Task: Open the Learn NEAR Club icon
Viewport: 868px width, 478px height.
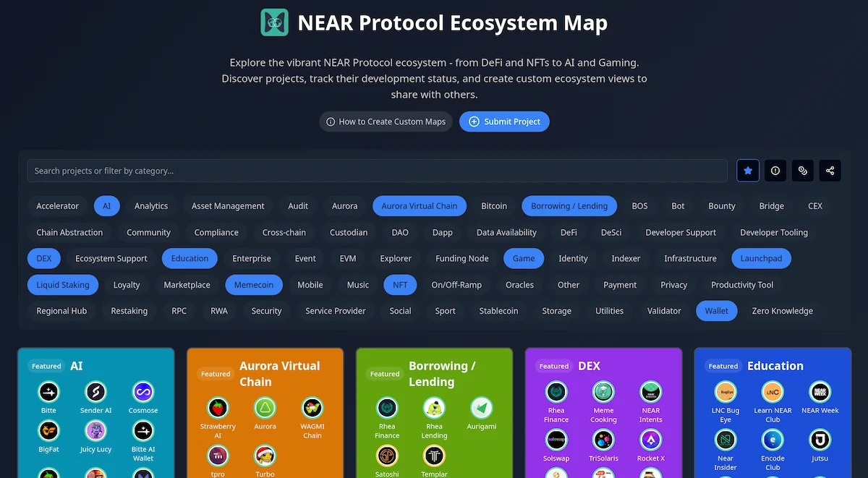Action: pyautogui.click(x=773, y=393)
